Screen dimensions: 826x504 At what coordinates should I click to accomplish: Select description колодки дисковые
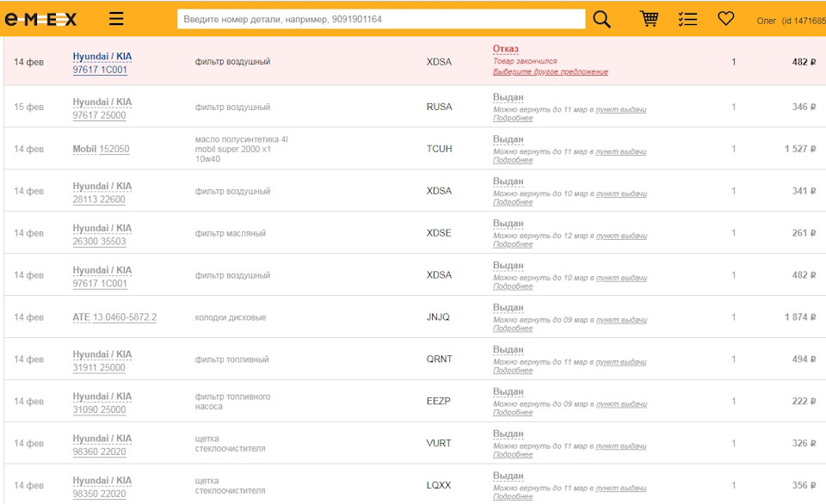[x=231, y=317]
